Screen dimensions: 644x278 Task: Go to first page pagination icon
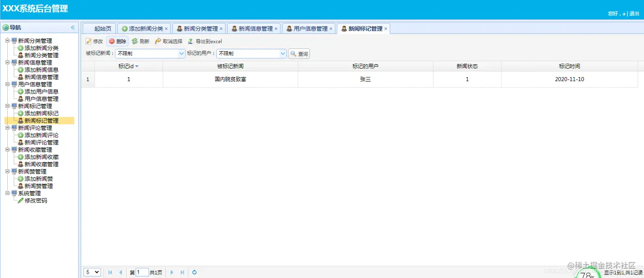[110, 272]
